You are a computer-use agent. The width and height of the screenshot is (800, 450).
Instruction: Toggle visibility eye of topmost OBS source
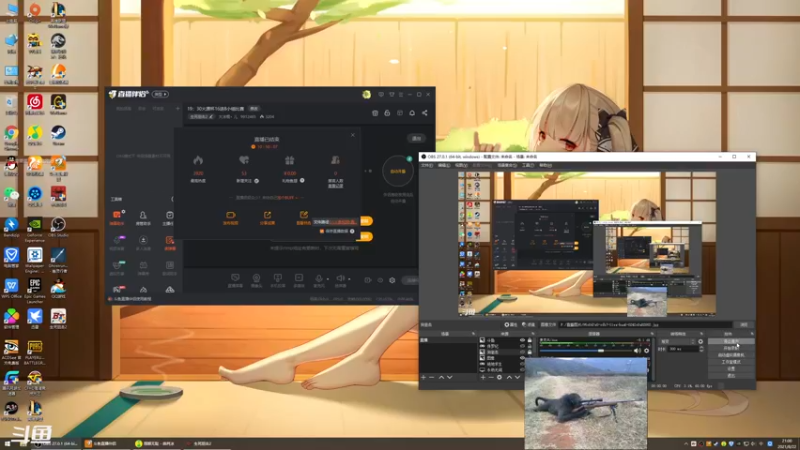point(522,340)
